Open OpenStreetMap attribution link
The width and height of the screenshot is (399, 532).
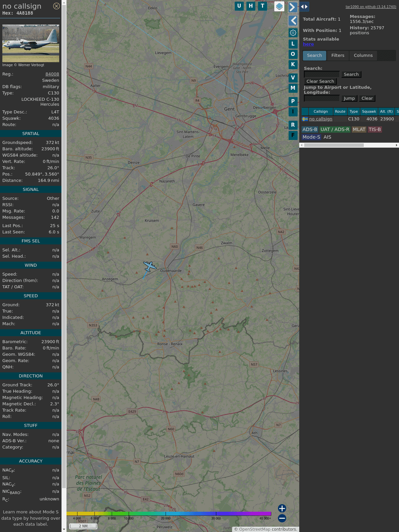tap(255, 529)
